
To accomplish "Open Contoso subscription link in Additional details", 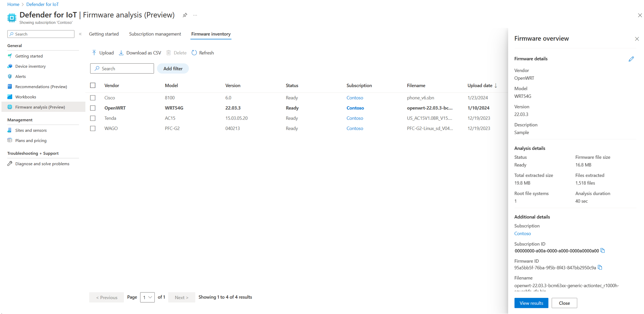I will pyautogui.click(x=522, y=233).
